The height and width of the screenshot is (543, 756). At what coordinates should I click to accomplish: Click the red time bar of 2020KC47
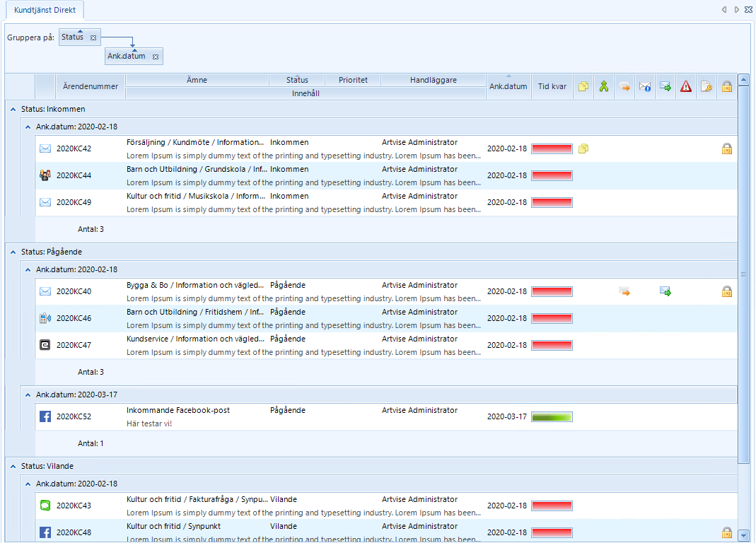click(552, 345)
